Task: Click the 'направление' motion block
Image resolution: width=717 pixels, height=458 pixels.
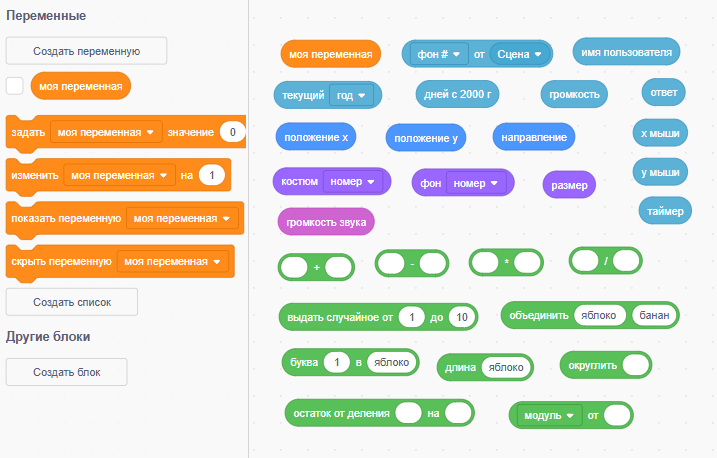Action: click(x=533, y=136)
